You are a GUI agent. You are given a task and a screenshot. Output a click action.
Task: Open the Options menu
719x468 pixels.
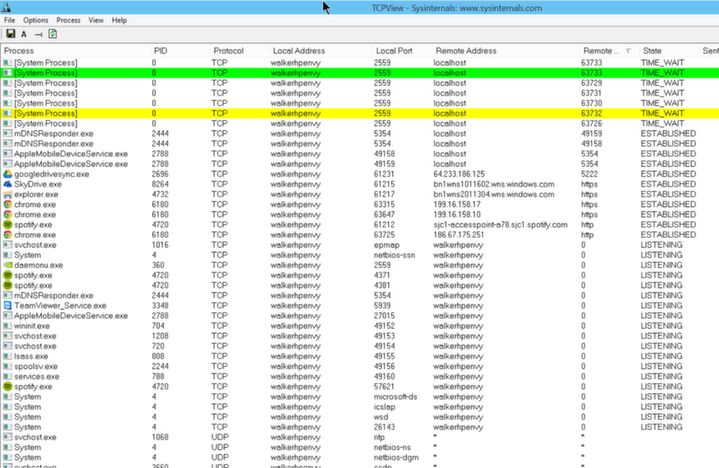coord(35,20)
